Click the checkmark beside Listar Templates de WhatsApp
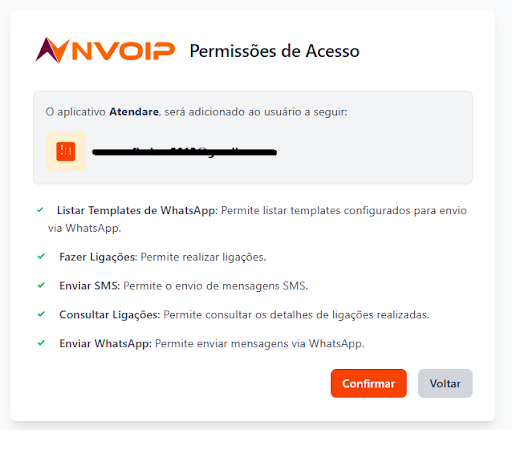This screenshot has width=512, height=462. (40, 210)
